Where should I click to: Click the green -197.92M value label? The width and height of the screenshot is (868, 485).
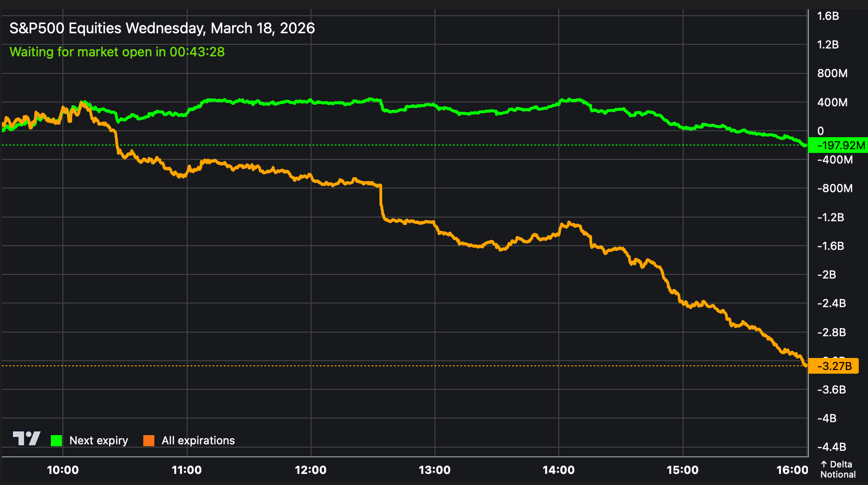coord(838,145)
